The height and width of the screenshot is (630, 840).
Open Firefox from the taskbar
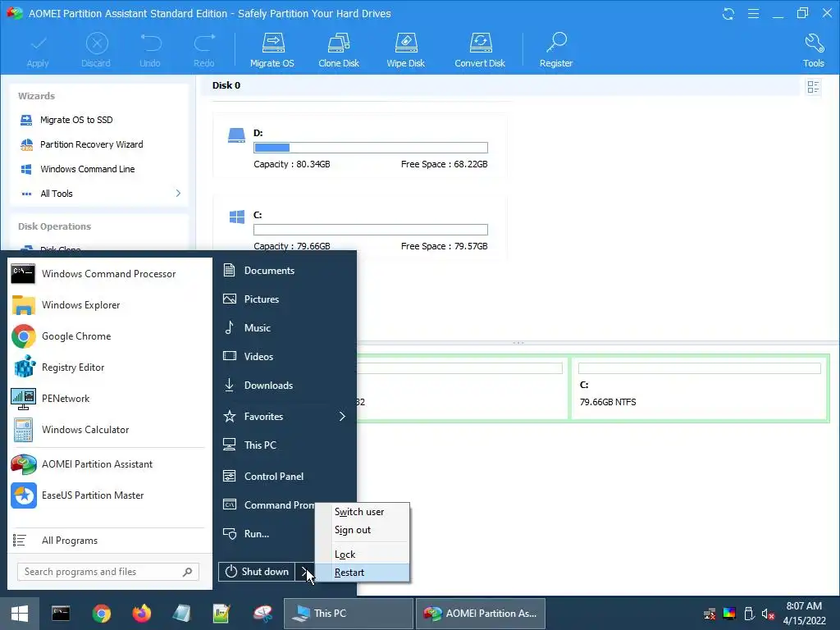[x=142, y=614]
